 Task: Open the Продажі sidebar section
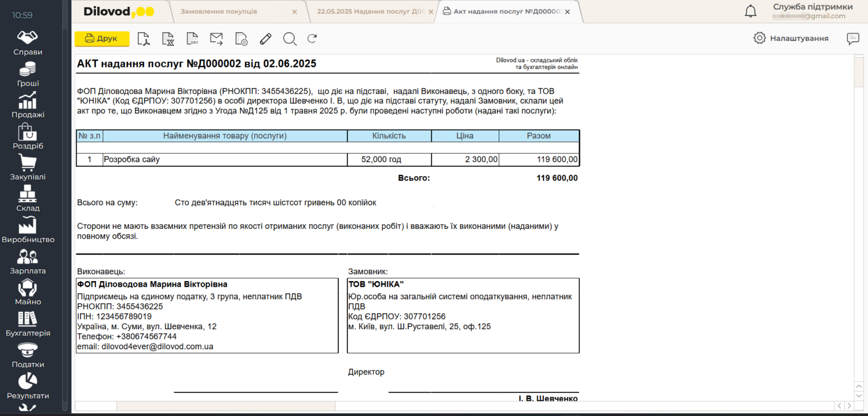click(x=28, y=106)
